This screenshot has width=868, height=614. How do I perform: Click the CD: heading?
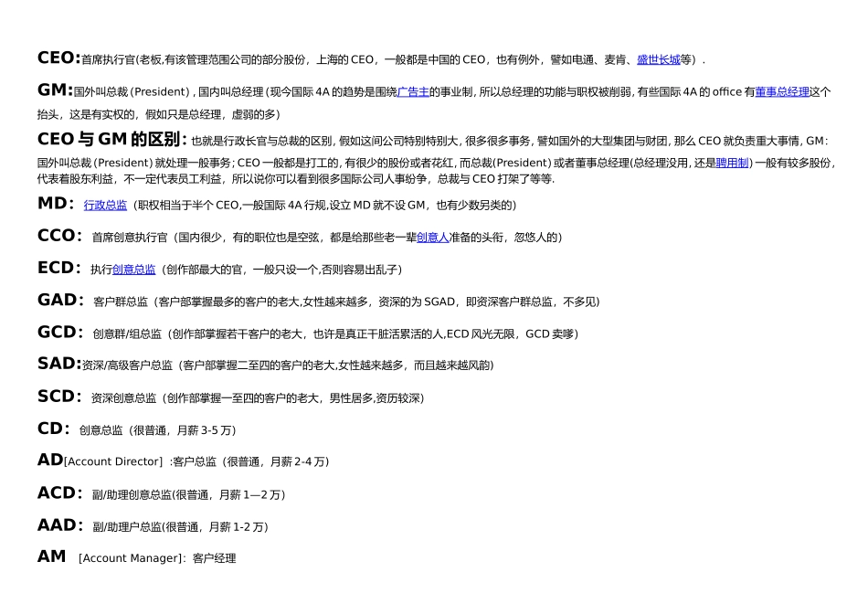[53, 428]
